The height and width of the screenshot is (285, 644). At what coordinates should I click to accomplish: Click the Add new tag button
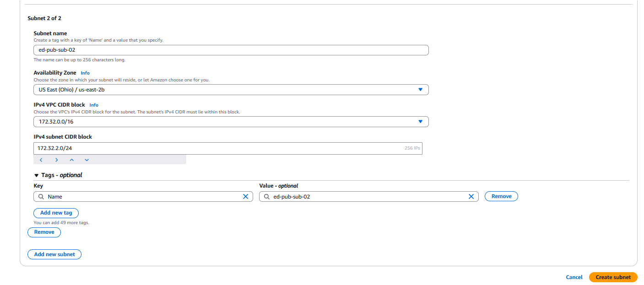click(x=56, y=213)
